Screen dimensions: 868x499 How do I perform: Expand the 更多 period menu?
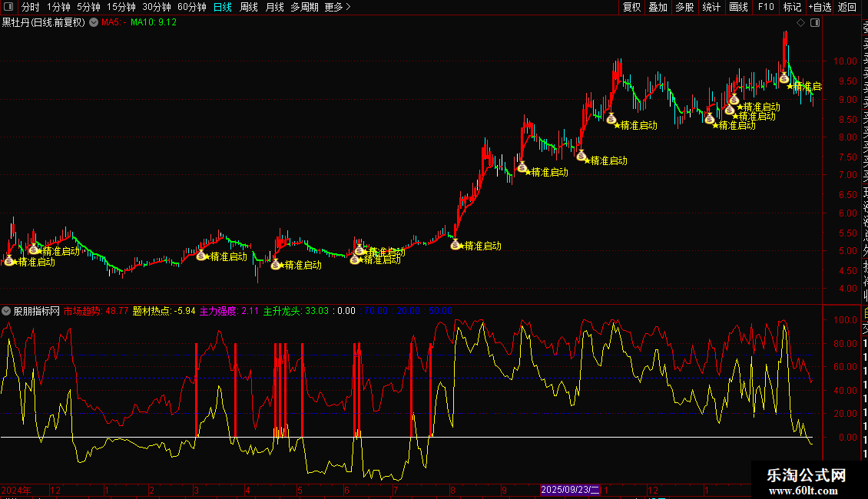pos(337,7)
